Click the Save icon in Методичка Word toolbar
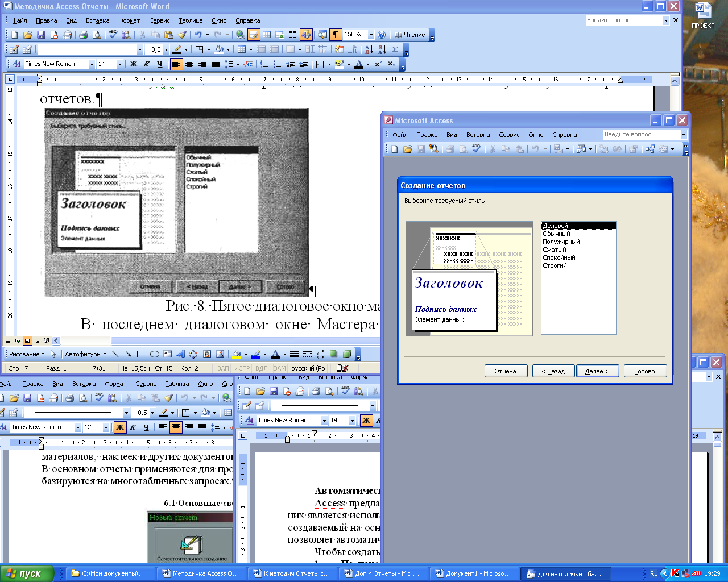Viewport: 728px width, 582px height. [40, 35]
